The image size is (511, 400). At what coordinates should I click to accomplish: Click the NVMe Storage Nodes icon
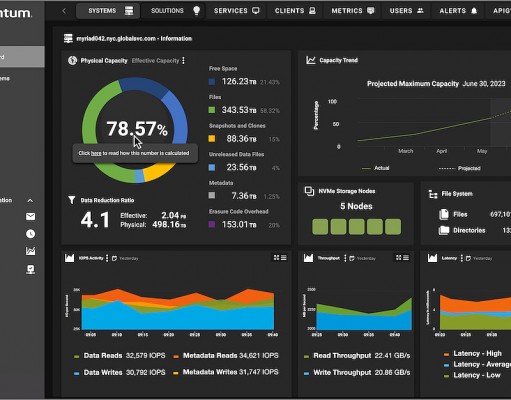[x=309, y=191]
